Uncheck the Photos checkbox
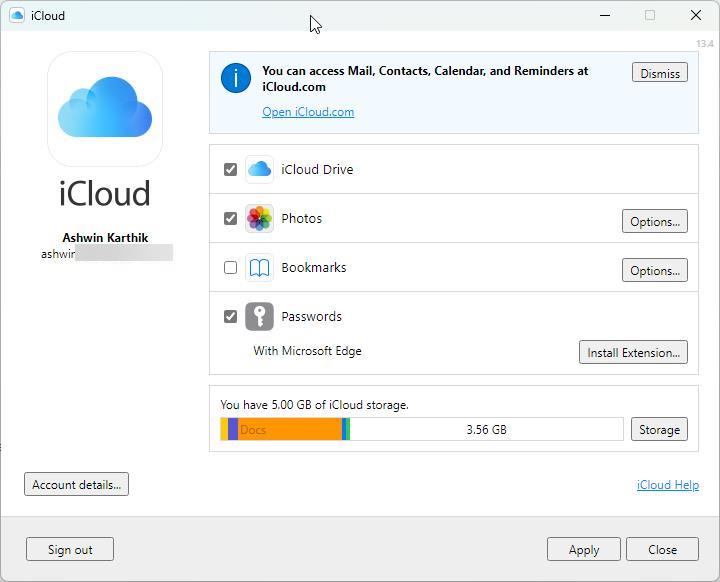The width and height of the screenshot is (720, 582). [x=231, y=218]
